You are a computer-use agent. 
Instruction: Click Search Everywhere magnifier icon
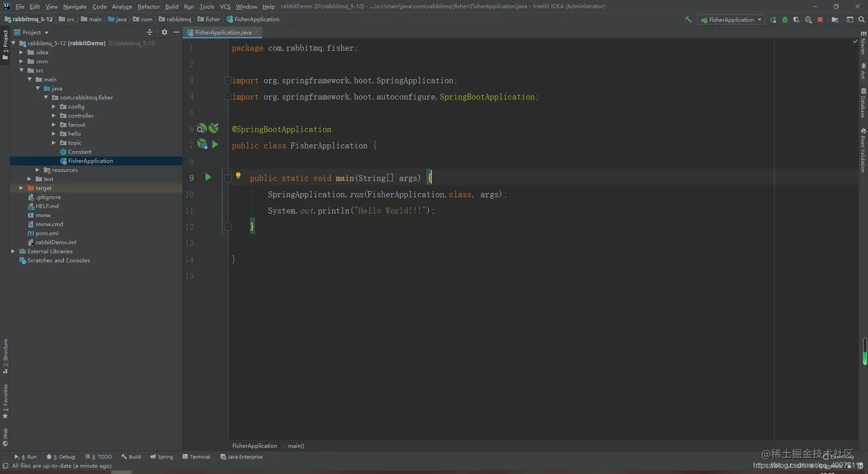861,20
